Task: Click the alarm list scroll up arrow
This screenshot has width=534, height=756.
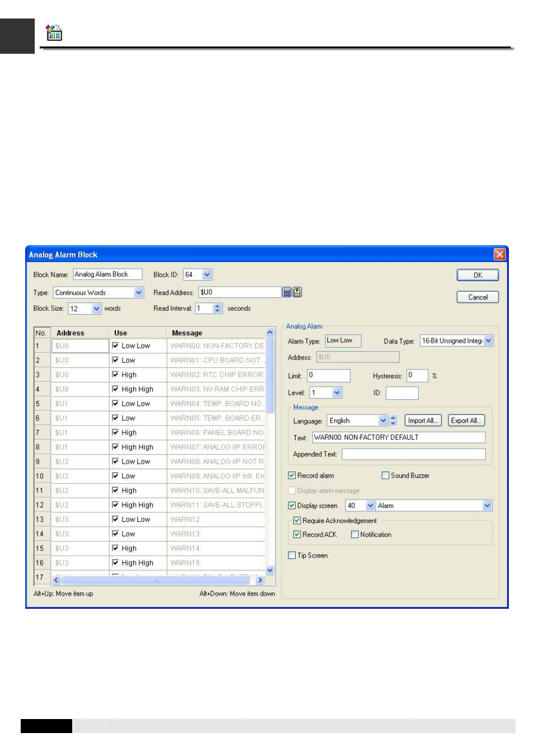Action: point(270,333)
